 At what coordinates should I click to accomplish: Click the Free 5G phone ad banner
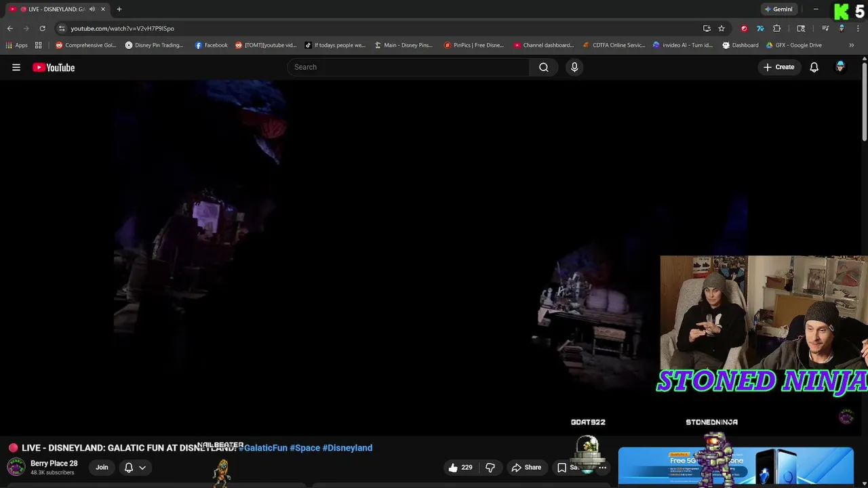736,466
